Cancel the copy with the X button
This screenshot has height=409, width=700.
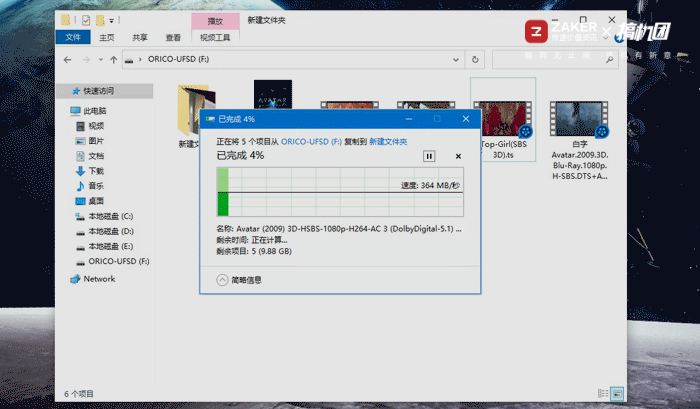(458, 156)
